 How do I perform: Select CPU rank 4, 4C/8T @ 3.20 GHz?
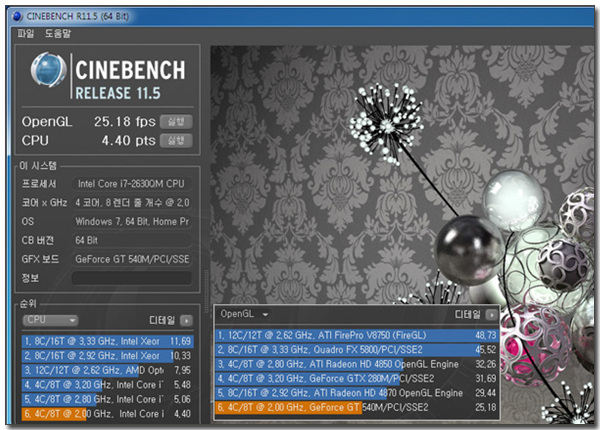(x=108, y=385)
